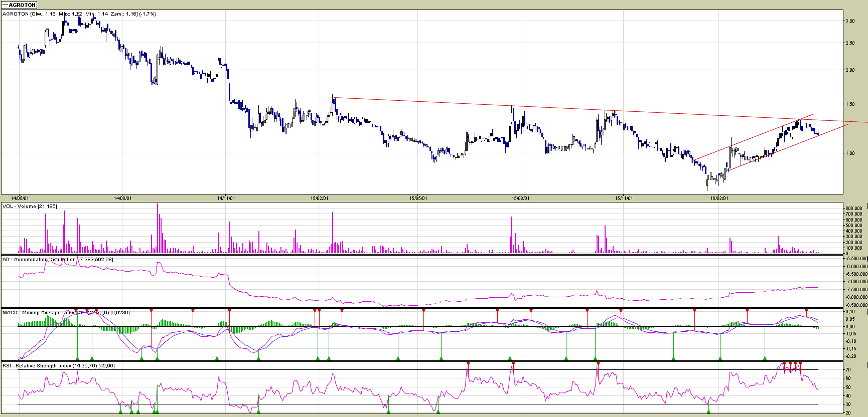The image size is (868, 417).
Task: Click the last red overbought marker in RSI panel
Action: tap(800, 363)
